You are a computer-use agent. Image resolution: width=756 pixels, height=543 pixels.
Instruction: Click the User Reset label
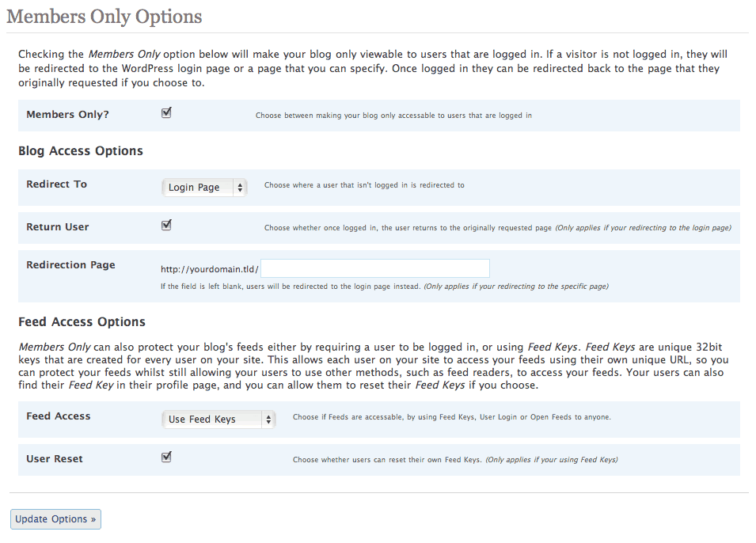tap(55, 459)
